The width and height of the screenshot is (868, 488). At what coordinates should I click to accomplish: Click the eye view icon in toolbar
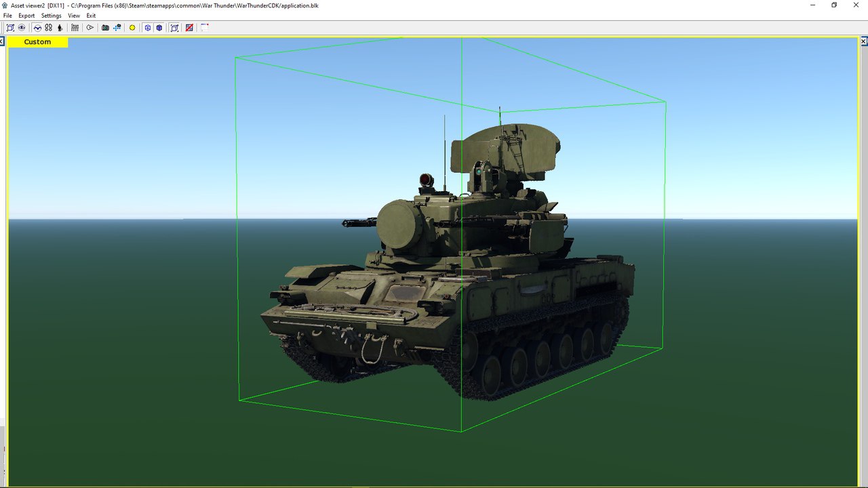pos(22,28)
